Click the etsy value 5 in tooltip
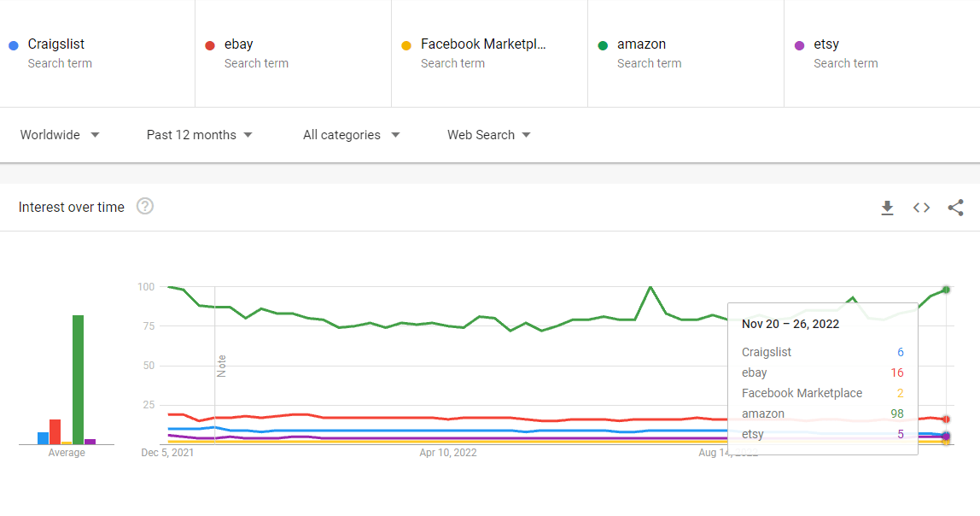 tap(900, 434)
